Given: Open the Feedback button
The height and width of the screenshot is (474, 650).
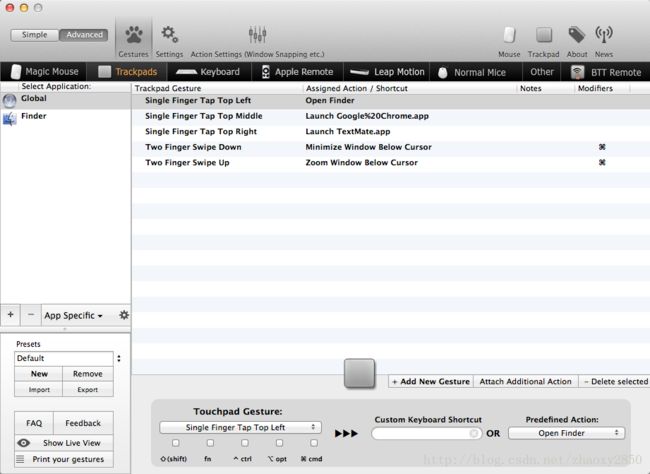Looking at the screenshot, I should (83, 423).
